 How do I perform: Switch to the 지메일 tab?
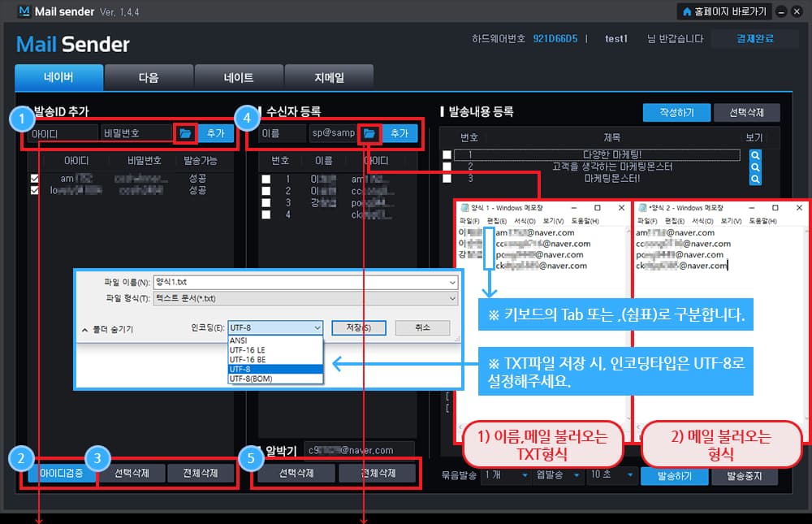329,78
